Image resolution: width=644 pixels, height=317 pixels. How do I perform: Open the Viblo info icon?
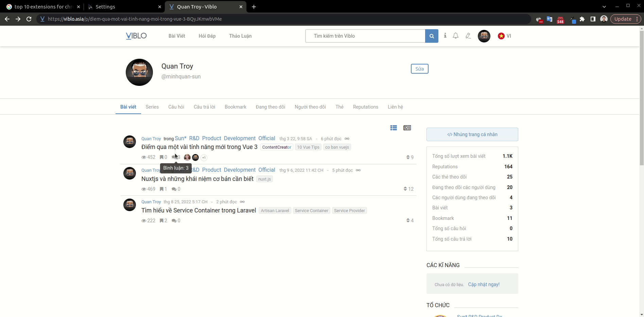pyautogui.click(x=445, y=35)
